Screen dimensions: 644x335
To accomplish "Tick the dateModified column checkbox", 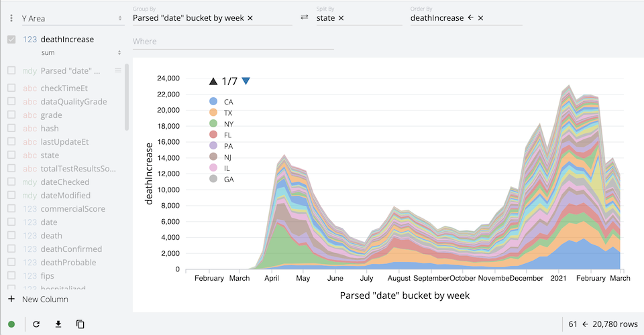I will 11,195.
